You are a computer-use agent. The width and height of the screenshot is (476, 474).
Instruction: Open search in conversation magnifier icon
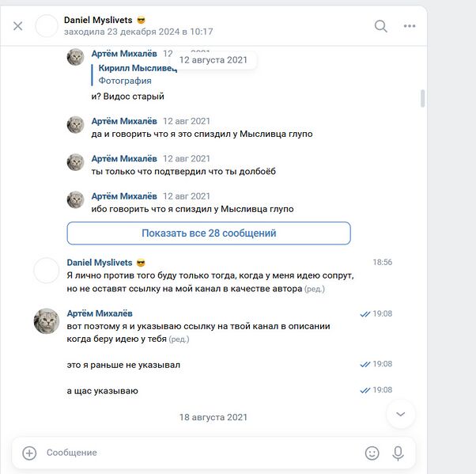[x=381, y=26]
